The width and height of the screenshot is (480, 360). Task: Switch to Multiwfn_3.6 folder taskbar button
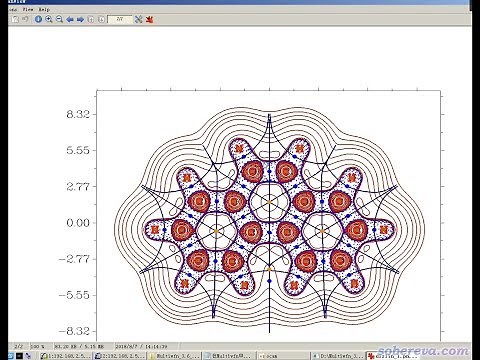(x=174, y=356)
